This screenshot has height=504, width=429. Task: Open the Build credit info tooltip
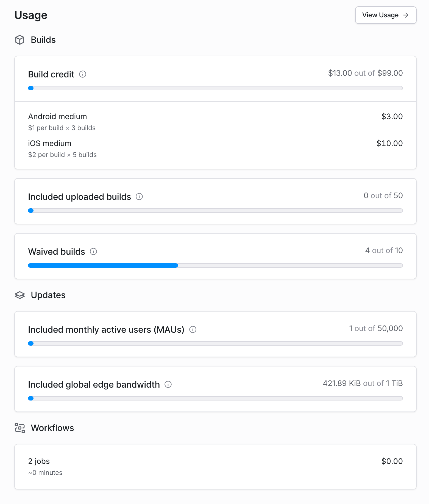tap(83, 74)
